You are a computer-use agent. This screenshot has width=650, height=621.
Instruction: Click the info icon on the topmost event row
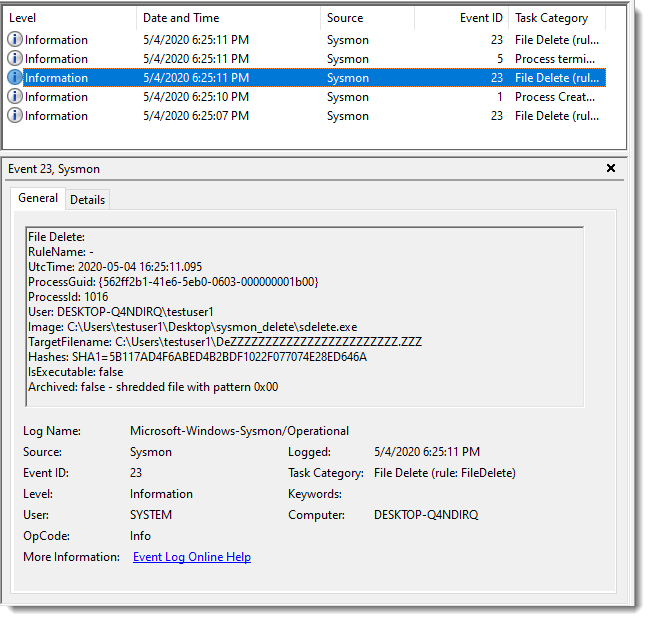pos(15,40)
